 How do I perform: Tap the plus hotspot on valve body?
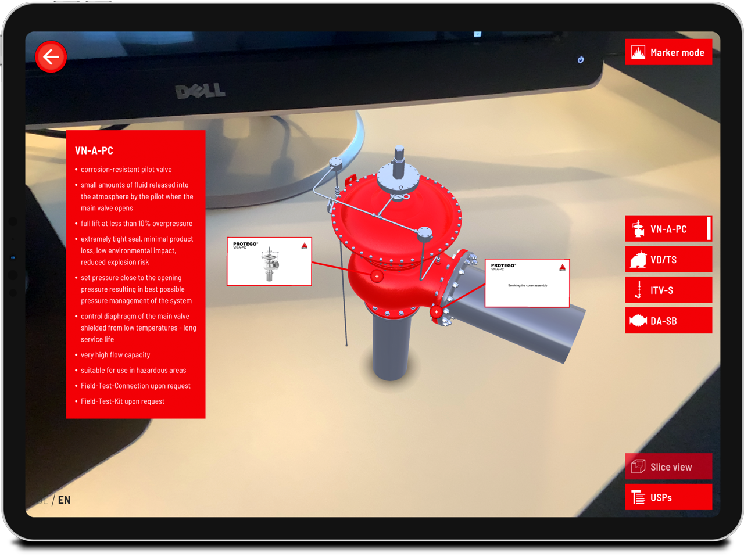pos(377,276)
